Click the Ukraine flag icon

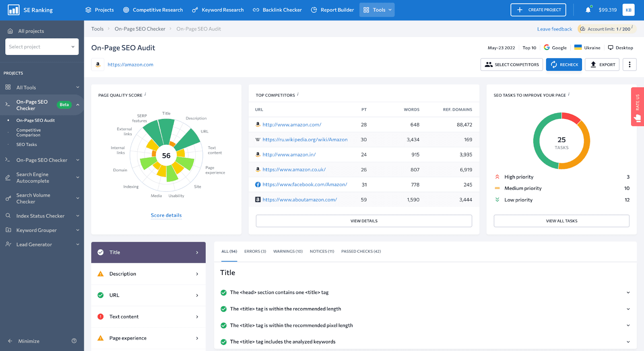coord(578,47)
